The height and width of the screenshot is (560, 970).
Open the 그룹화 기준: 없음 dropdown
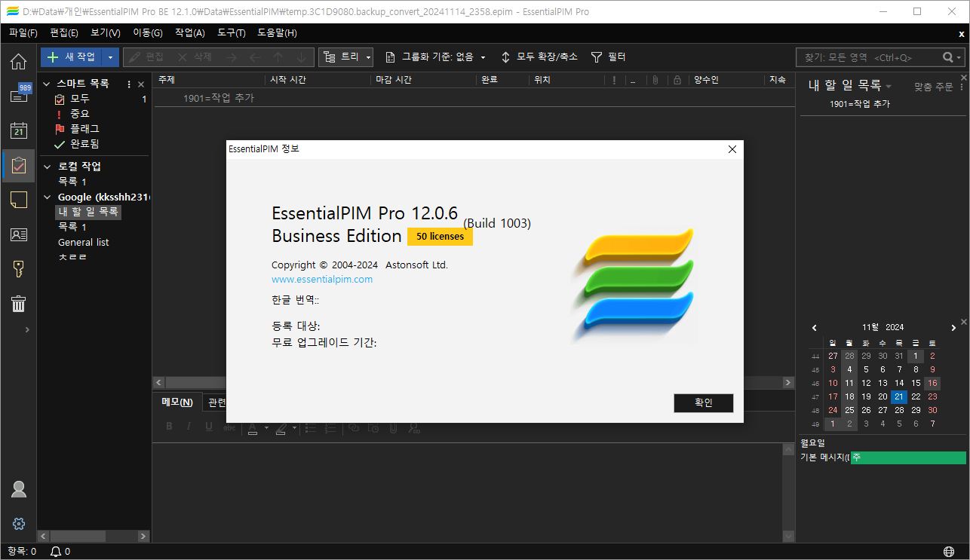pyautogui.click(x=435, y=57)
